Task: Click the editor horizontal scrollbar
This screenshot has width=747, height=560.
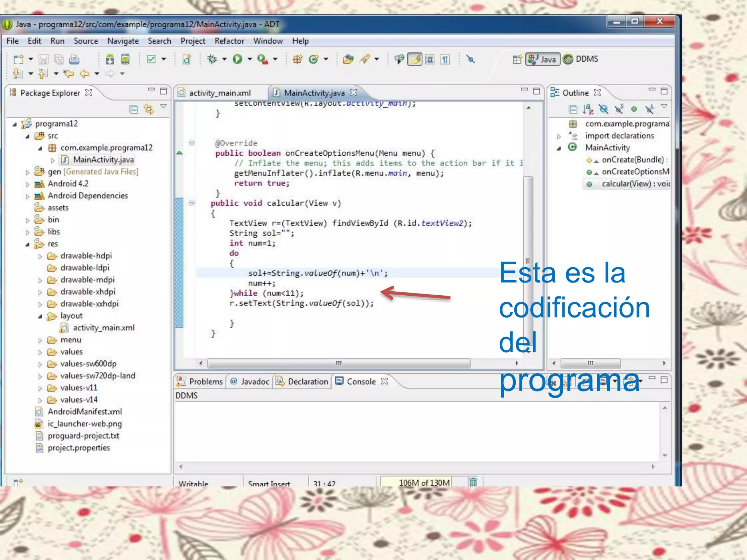Action: click(338, 363)
